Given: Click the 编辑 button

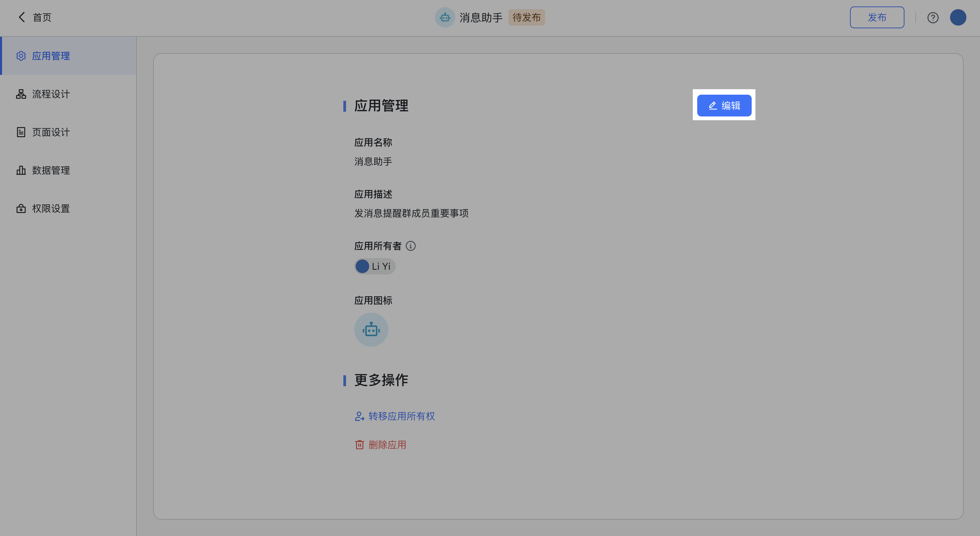Looking at the screenshot, I should [724, 106].
